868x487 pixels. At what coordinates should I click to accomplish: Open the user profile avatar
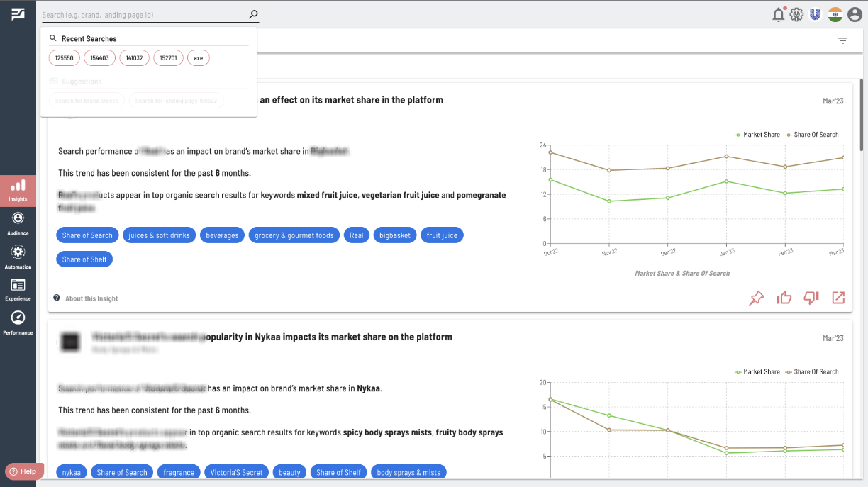pos(854,14)
